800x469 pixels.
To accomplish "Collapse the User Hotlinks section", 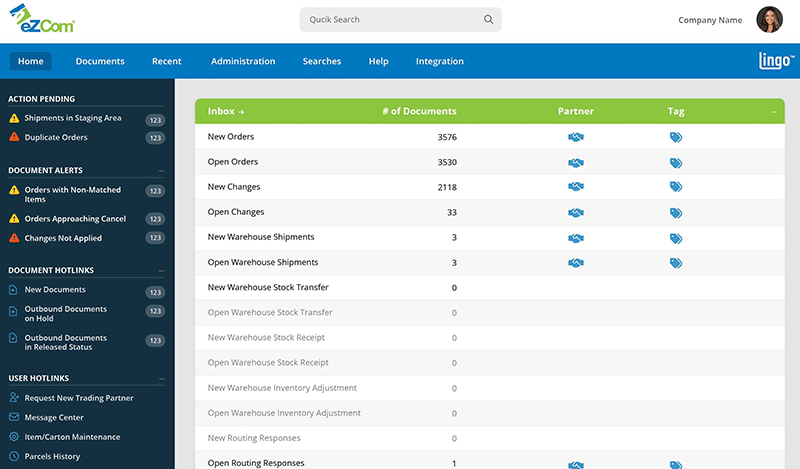I will 162,379.
